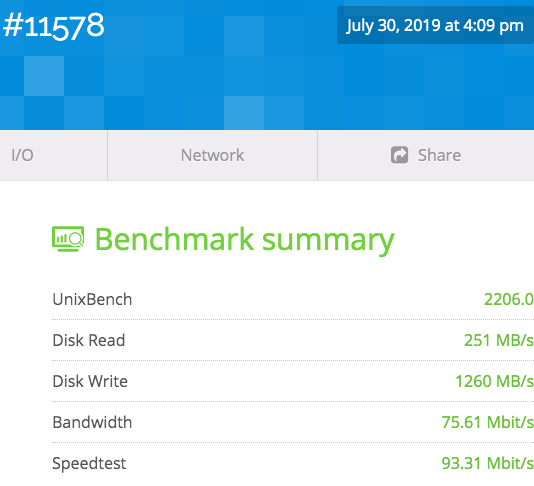Click the 2206.0 UnixBench score
Screen dimensions: 534x486
[x=509, y=299]
